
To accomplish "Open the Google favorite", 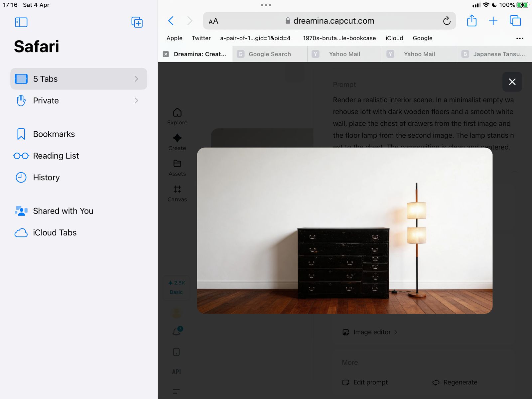I will tap(423, 38).
